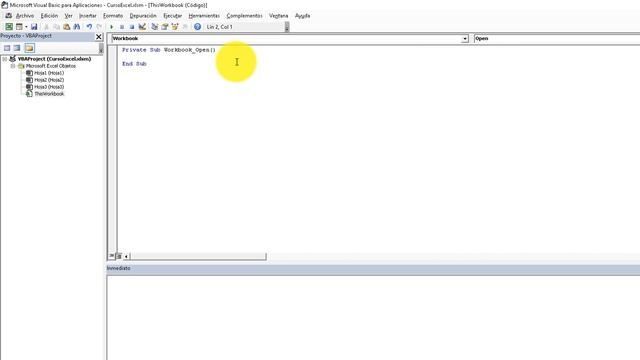Open the Depuración menu
Screen dimensions: 640x360
pos(143,16)
